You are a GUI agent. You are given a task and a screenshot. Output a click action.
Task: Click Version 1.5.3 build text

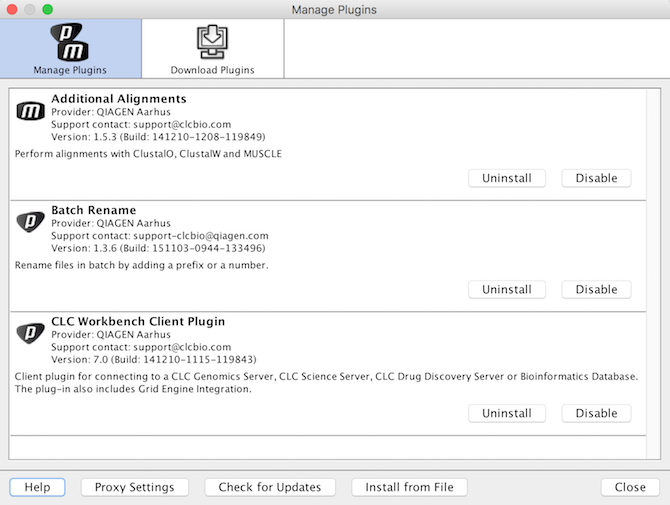coord(158,137)
